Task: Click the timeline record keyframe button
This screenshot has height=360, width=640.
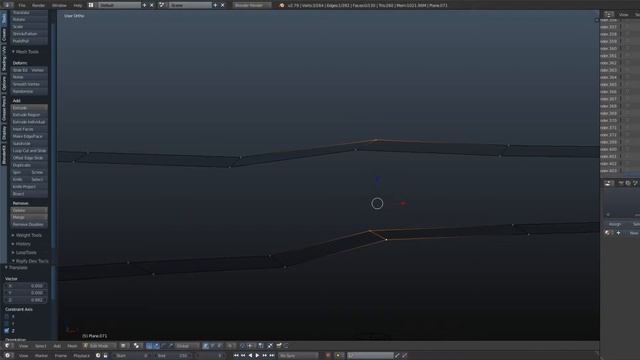Action: click(328, 356)
